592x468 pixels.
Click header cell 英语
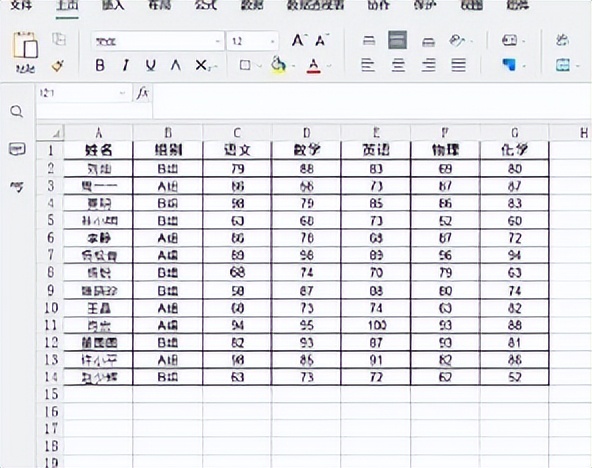tap(376, 150)
